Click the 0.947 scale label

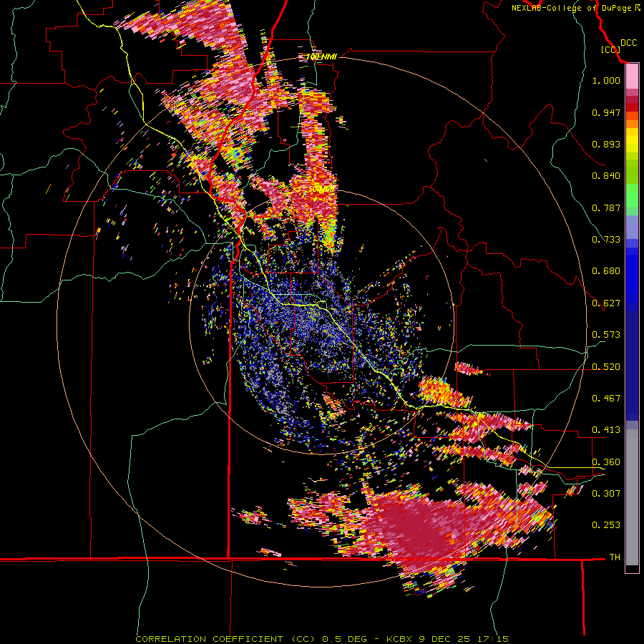(x=606, y=112)
